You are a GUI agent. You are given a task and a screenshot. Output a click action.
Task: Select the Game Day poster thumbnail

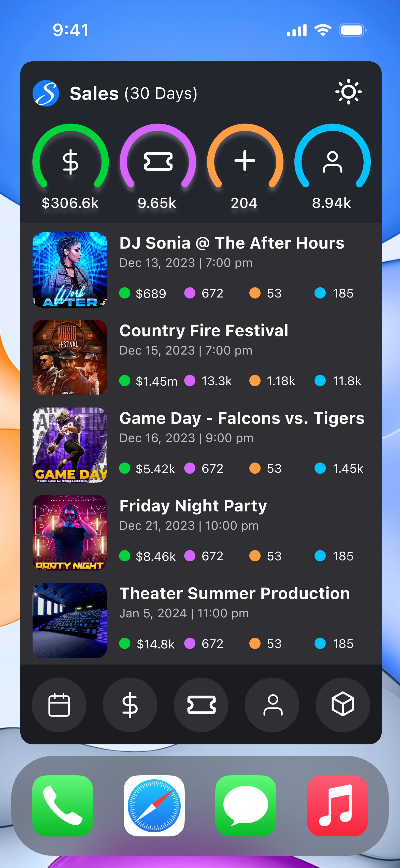tap(70, 445)
